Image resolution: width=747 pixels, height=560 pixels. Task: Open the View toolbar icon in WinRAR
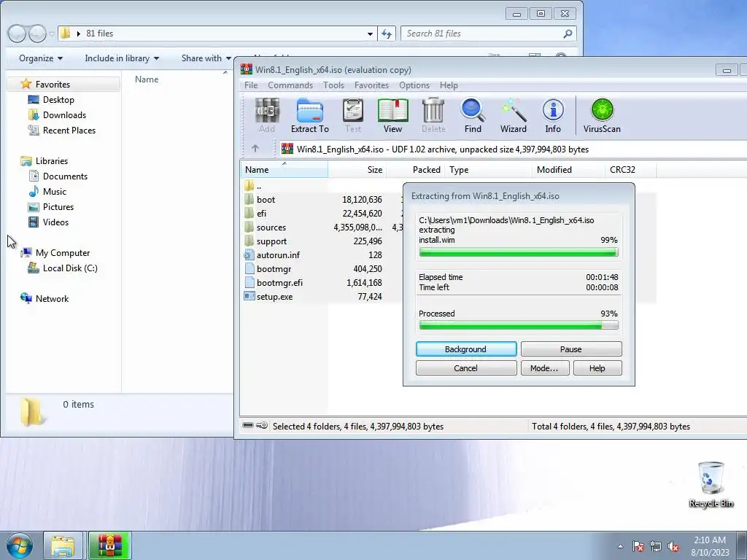(x=392, y=116)
